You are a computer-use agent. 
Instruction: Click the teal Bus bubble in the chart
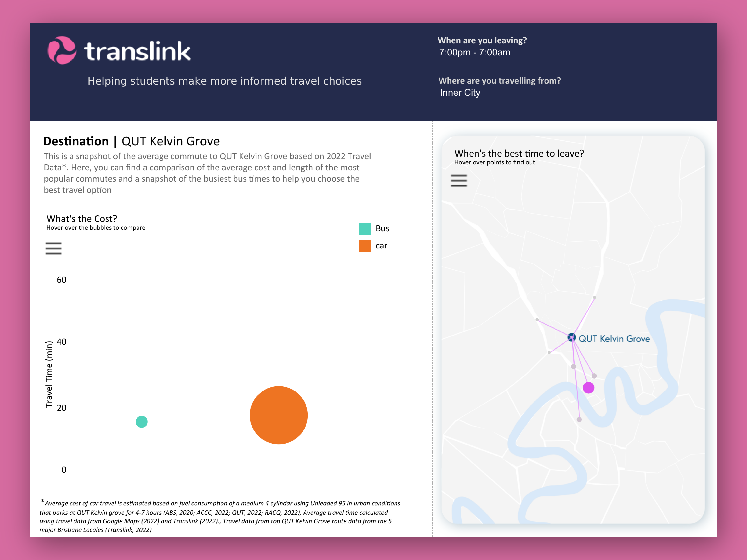click(x=142, y=422)
